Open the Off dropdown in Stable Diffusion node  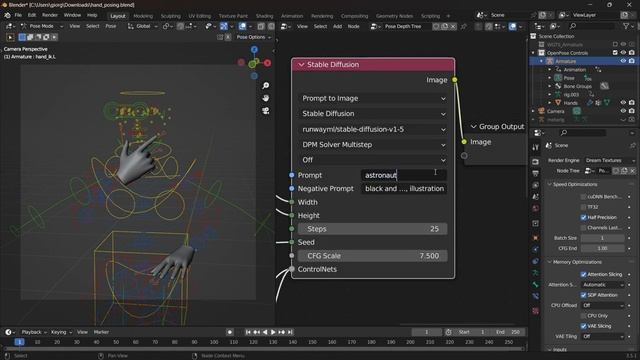point(373,160)
